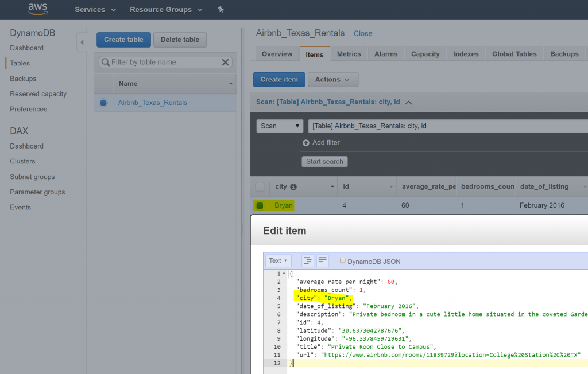
Task: Click line 12 in the JSON editor
Action: [x=437, y=363]
